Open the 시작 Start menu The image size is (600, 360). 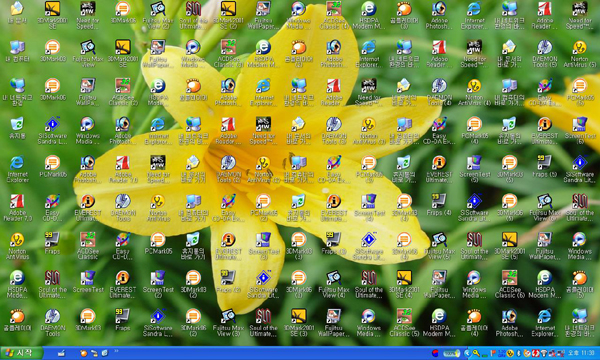pos(21,353)
